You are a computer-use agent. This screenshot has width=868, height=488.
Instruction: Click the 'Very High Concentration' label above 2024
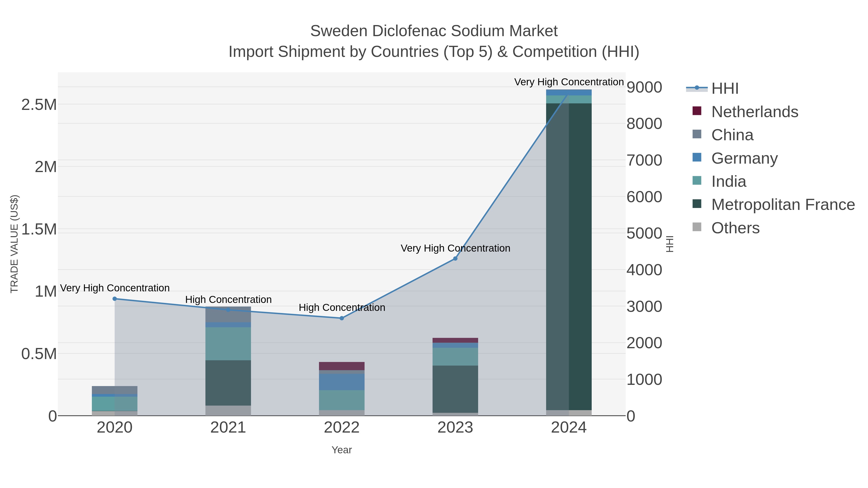(x=569, y=82)
